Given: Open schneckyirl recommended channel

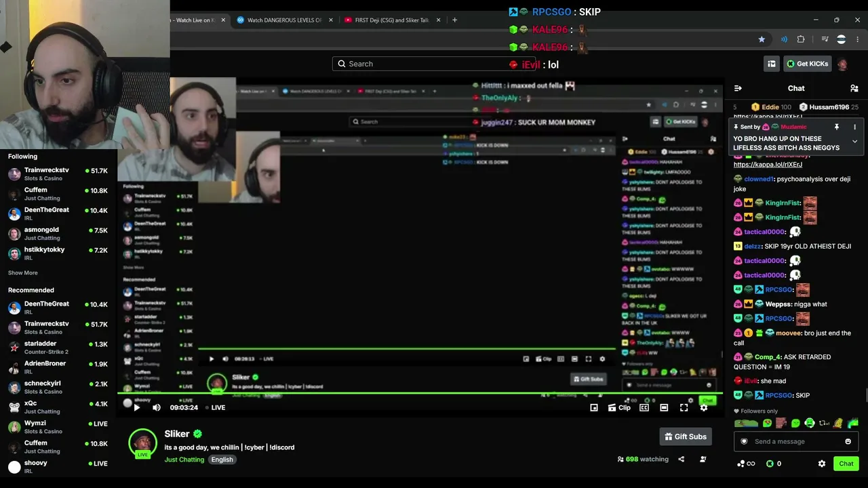Looking at the screenshot, I should pos(58,387).
